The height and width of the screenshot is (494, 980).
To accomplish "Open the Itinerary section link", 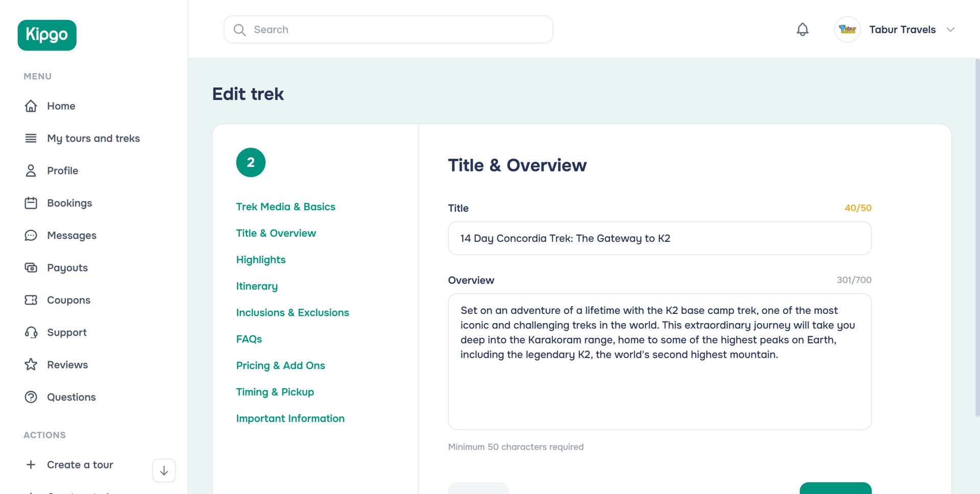I will pos(257,286).
